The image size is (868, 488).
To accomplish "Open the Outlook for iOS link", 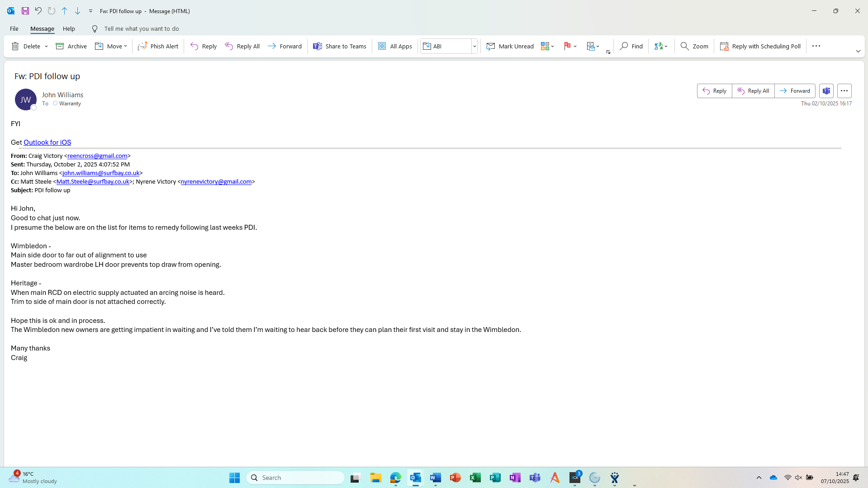I will (47, 142).
